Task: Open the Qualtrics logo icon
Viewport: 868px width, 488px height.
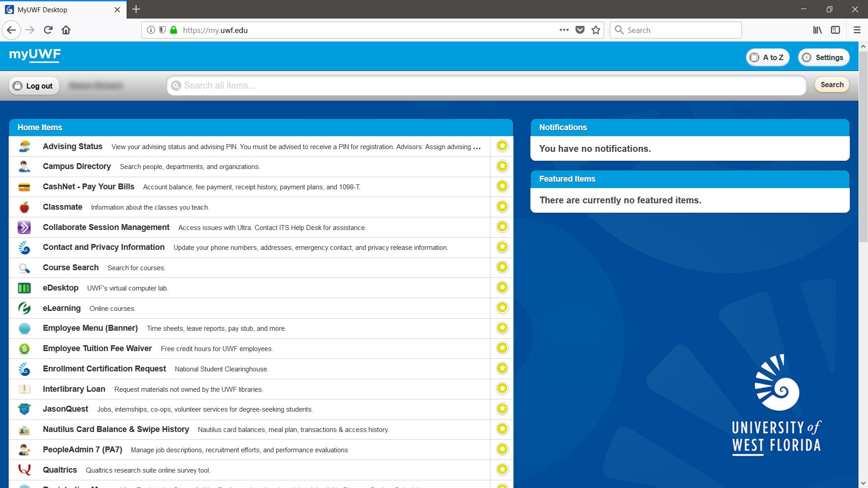Action: coord(24,470)
